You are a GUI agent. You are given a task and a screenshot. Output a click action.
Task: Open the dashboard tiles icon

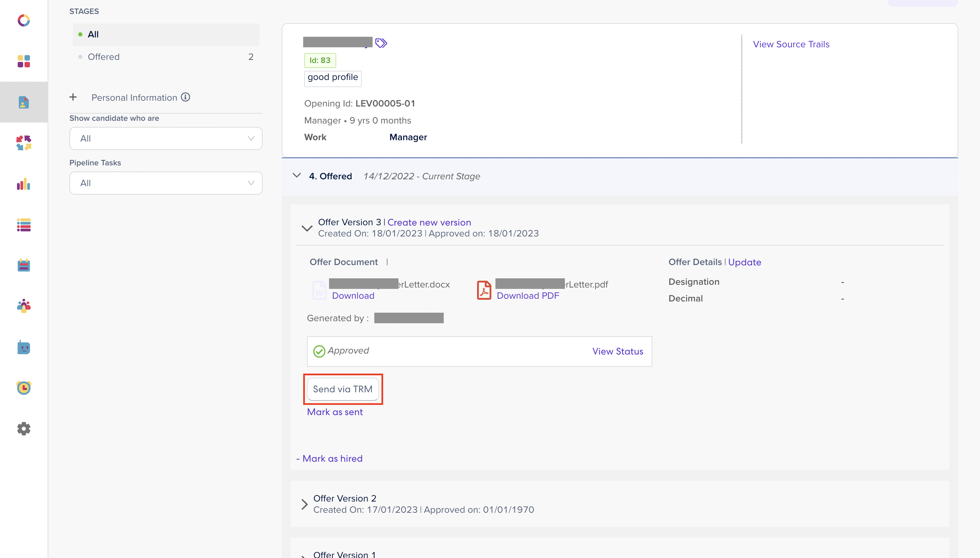[24, 61]
